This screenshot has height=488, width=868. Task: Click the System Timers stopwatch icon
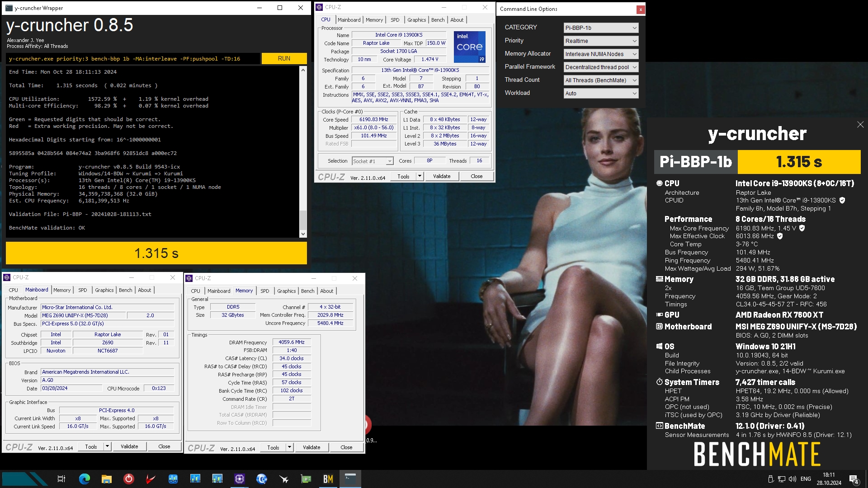[x=660, y=382]
